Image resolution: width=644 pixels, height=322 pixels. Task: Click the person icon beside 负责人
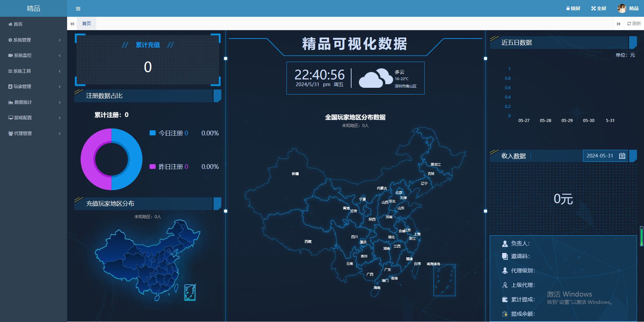pos(505,244)
